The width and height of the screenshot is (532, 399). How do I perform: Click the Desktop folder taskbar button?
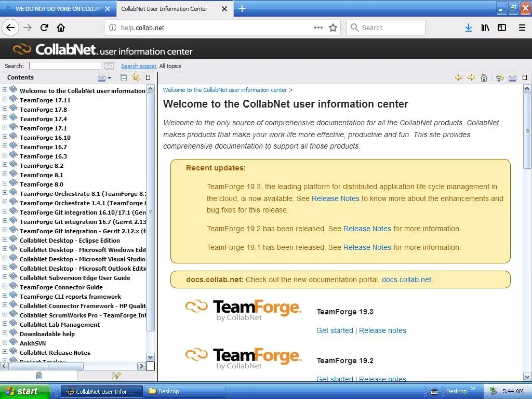pos(185,392)
